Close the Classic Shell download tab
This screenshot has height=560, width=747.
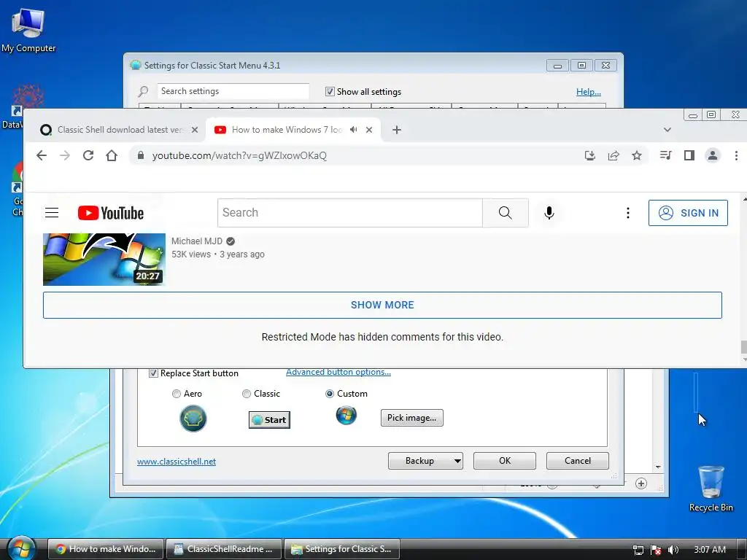194,130
